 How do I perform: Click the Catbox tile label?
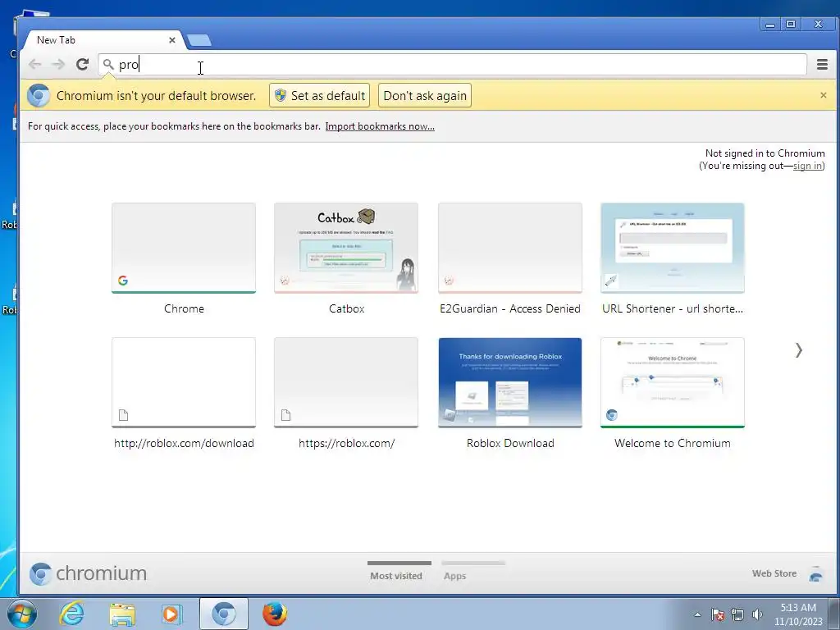[347, 308]
